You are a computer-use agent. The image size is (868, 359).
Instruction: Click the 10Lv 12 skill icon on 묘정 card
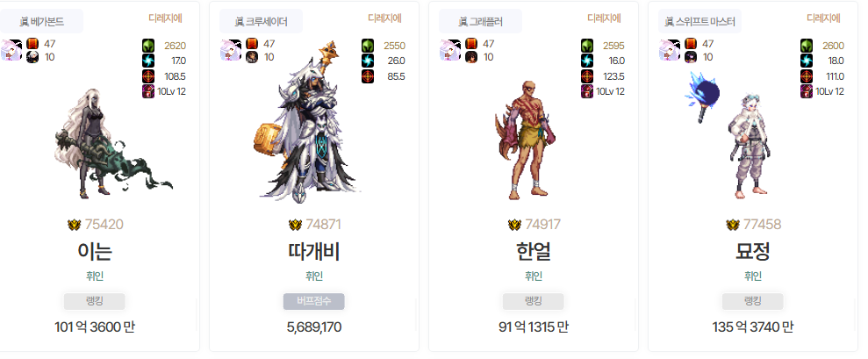807,91
